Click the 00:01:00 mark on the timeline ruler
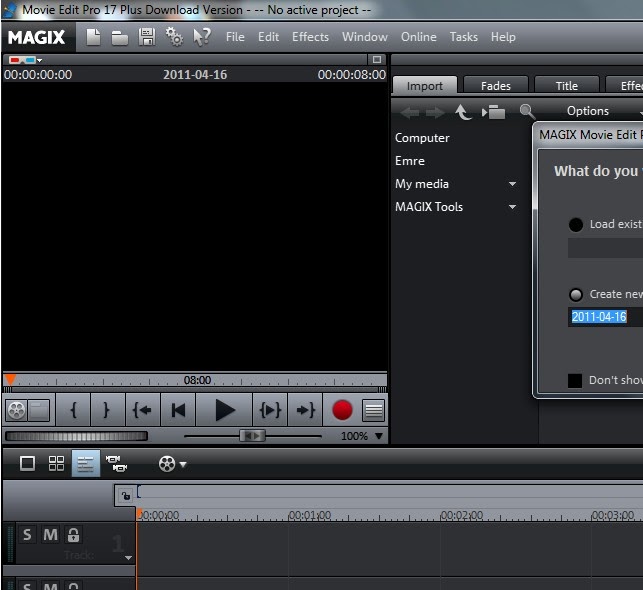Viewport: 643px width, 590px height. pos(309,515)
